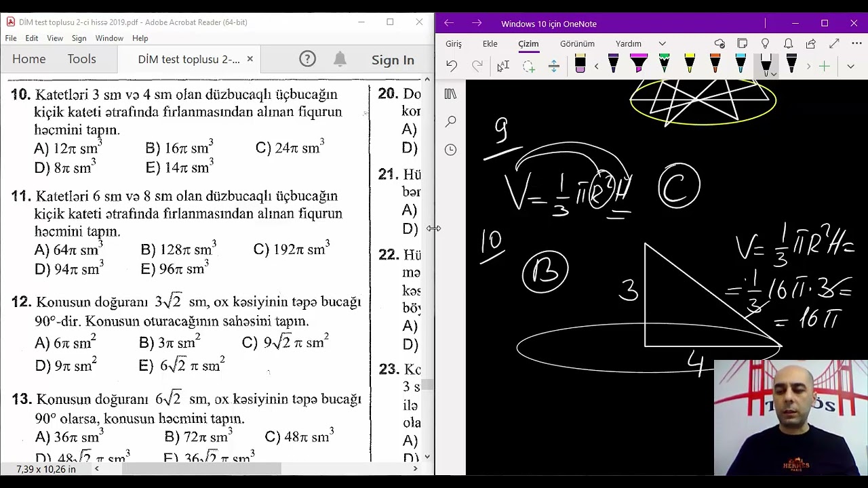Close the DİM test toplusu tab
The height and width of the screenshot is (488, 868).
[x=250, y=59]
